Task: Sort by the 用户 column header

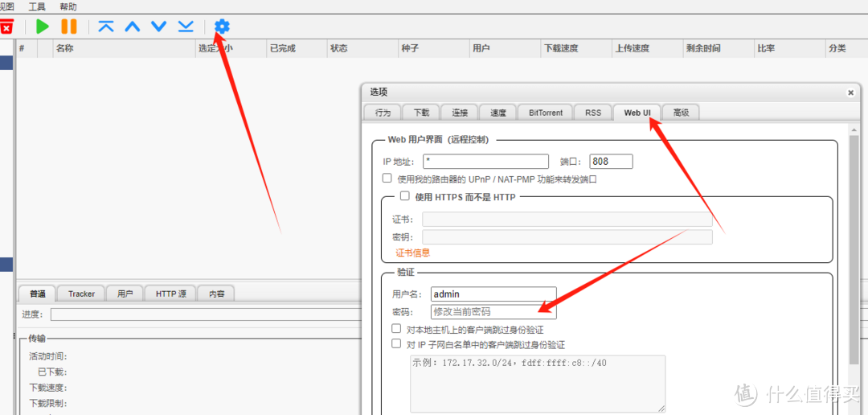Action: click(x=505, y=48)
